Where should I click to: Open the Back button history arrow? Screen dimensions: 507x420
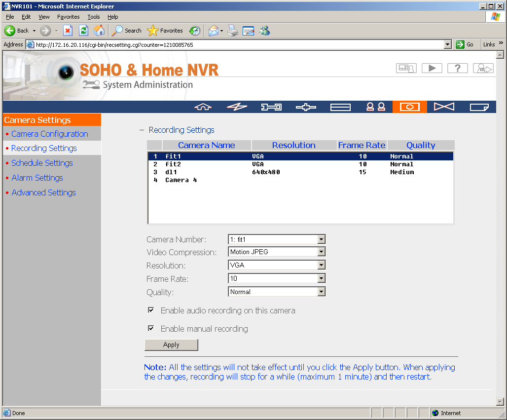click(34, 31)
